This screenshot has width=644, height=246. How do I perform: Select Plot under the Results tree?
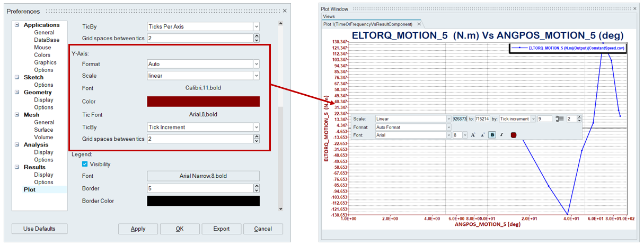point(30,189)
